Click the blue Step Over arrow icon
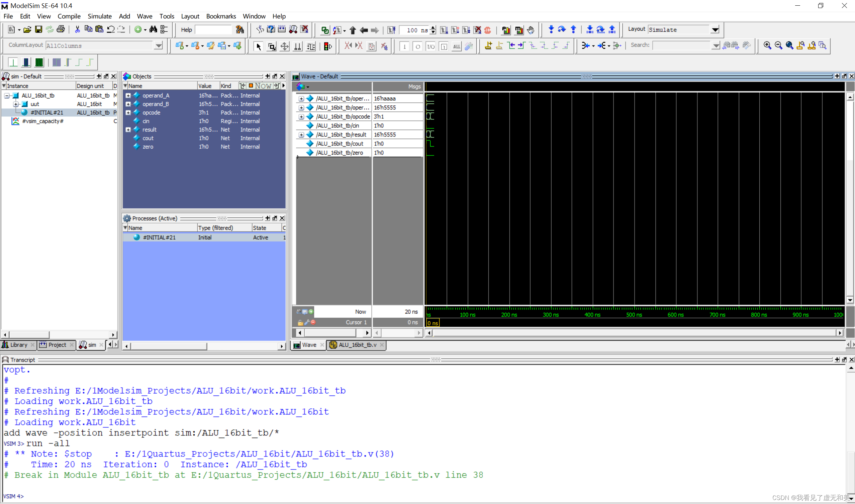This screenshot has width=855, height=504. pos(562,29)
